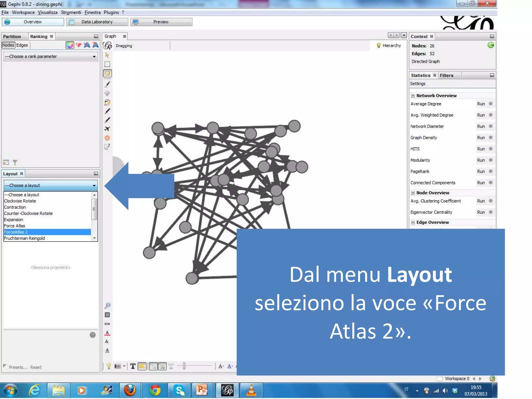
Task: Collapse the Edge Overview section
Action: (413, 223)
